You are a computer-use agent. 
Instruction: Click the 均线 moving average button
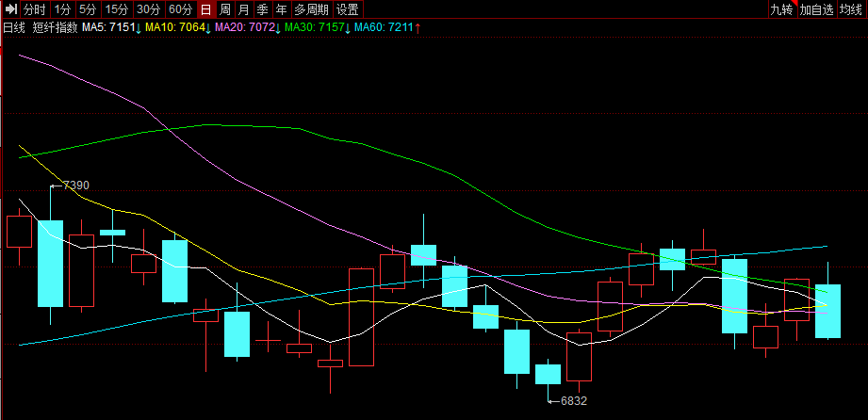(851, 8)
